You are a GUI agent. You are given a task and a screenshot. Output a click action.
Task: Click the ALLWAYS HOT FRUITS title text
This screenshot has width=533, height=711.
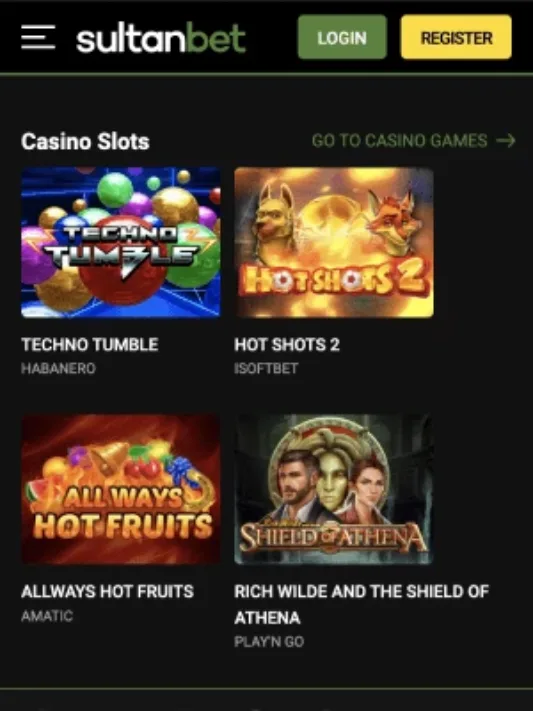[x=108, y=591]
